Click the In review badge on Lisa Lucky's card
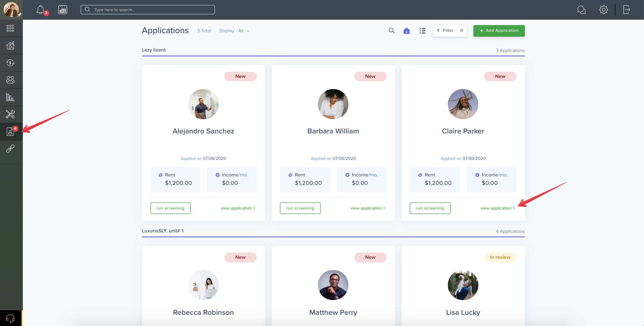This screenshot has height=326, width=644. [x=500, y=257]
